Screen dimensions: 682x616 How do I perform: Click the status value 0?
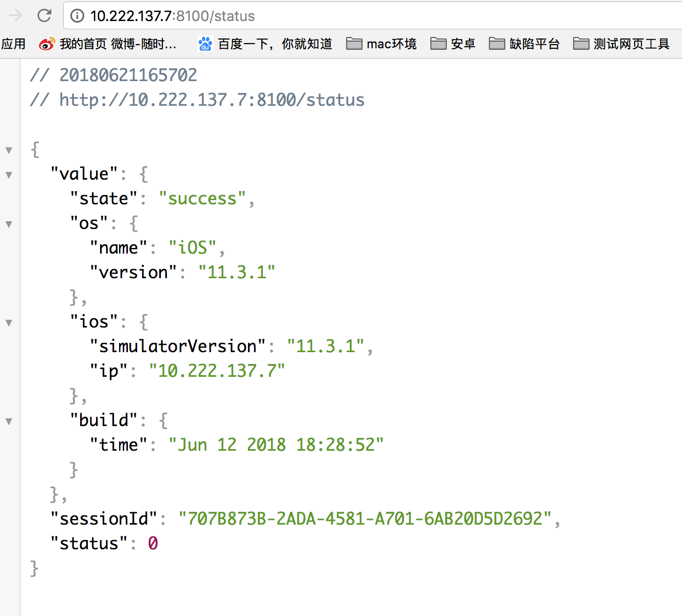[x=153, y=544]
